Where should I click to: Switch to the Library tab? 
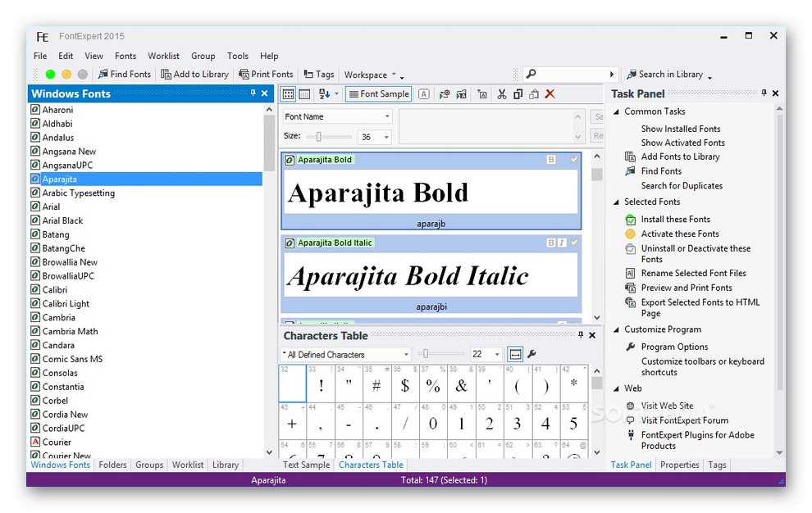point(226,465)
